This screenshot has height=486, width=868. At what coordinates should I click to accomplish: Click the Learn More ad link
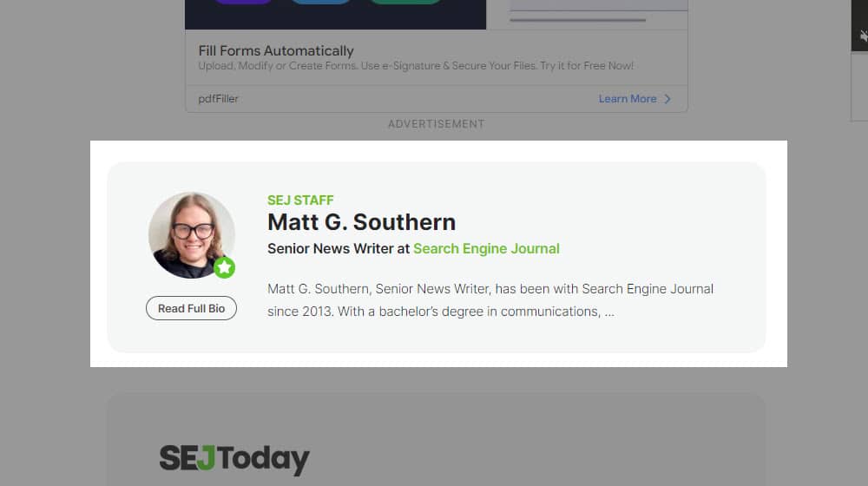pos(628,99)
